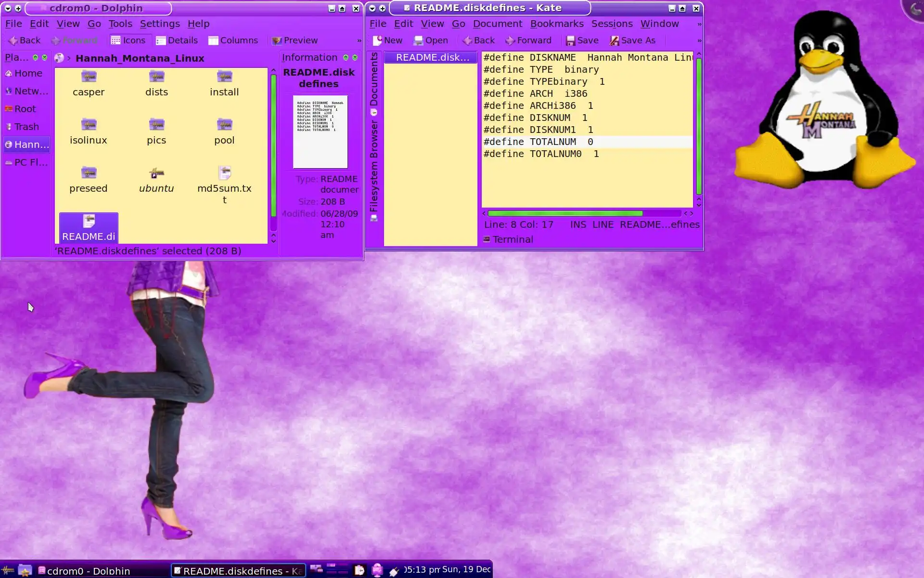
Task: Click Kate horizontal scrollbar
Action: pos(565,213)
